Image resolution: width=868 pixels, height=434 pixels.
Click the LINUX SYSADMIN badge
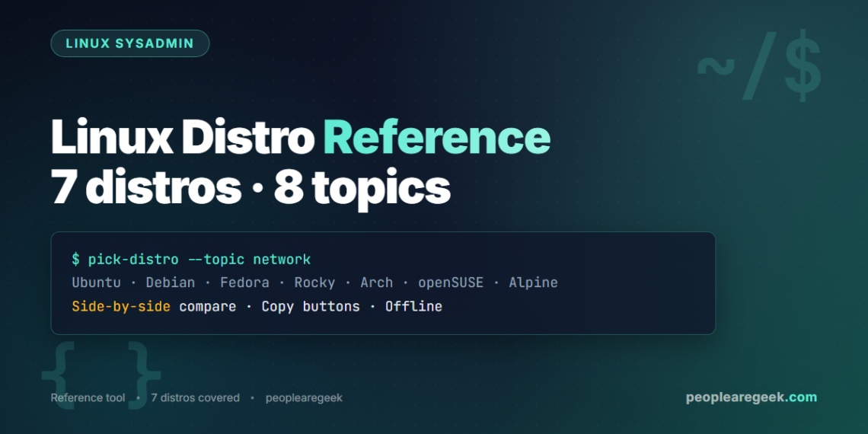(x=130, y=43)
